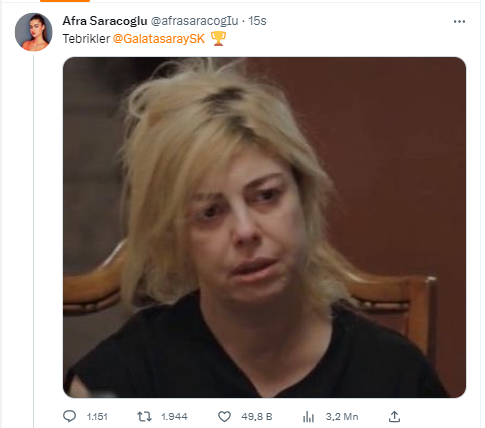Click the word Tebrikler in the tweet text
This screenshot has width=485, height=428.
[86, 39]
